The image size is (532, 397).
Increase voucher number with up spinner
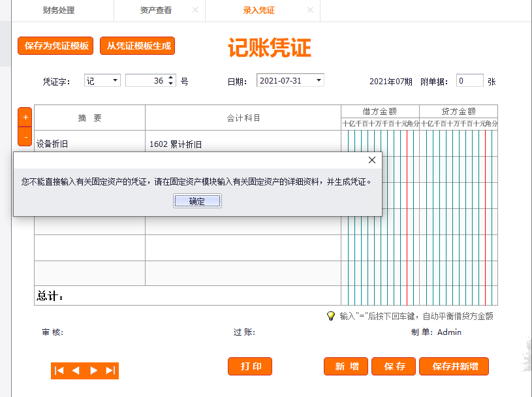171,78
